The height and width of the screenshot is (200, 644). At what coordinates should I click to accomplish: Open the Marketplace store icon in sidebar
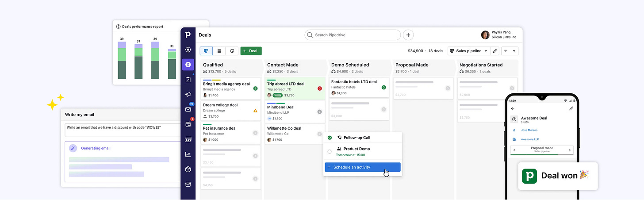point(188,184)
